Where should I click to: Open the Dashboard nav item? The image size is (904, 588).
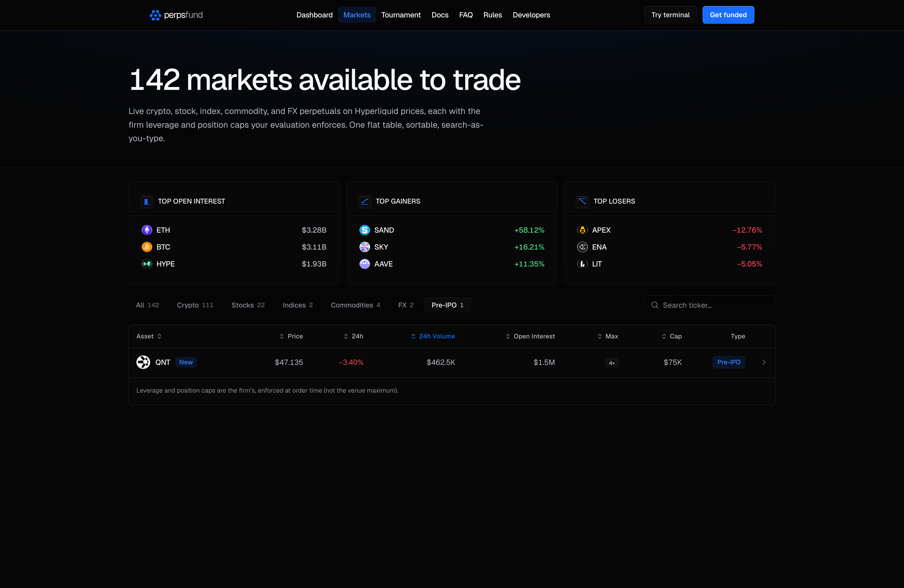315,15
